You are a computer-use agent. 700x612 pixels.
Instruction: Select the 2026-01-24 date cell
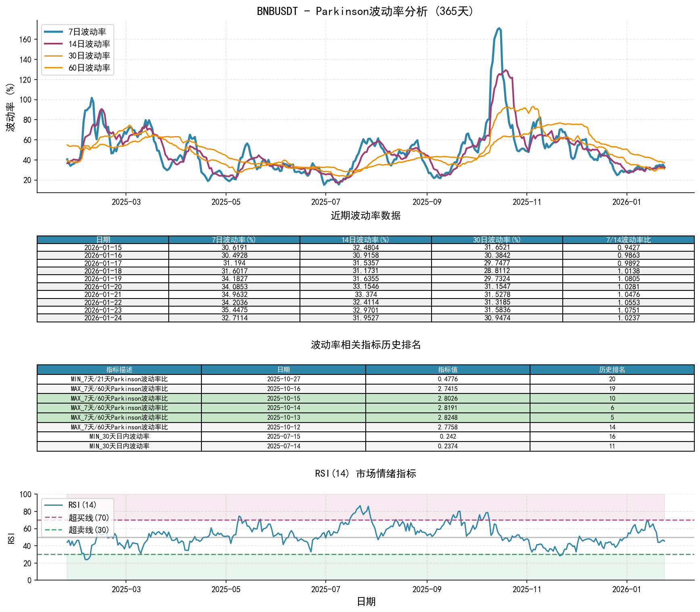pos(103,318)
